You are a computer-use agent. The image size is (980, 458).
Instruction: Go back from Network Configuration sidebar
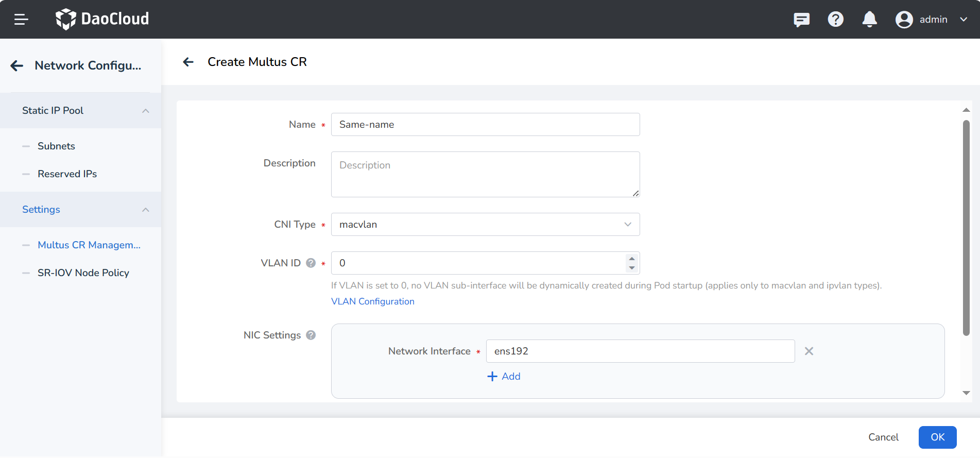tap(17, 65)
